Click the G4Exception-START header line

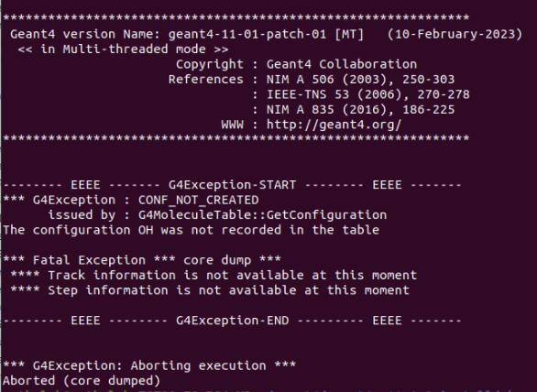point(233,185)
